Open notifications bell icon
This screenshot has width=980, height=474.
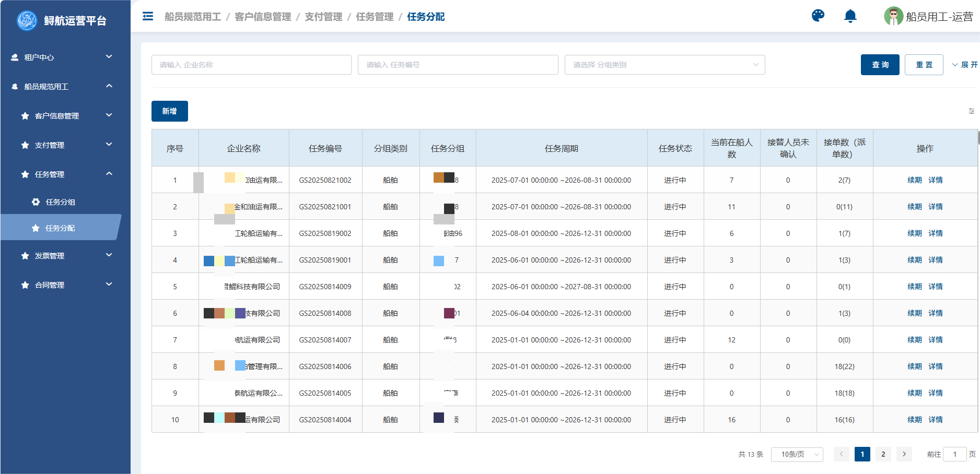click(x=850, y=16)
